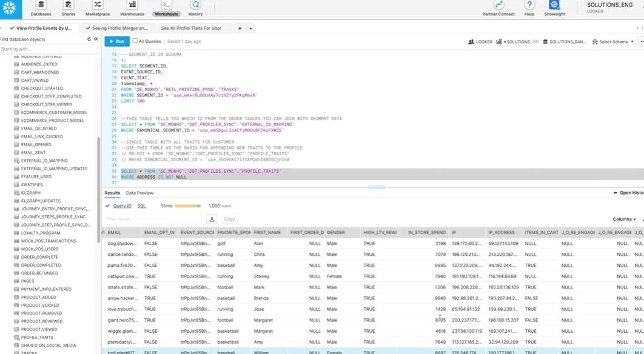Go to Marketplace icon
Image resolution: width=644 pixels, height=354 pixels.
[x=98, y=5]
